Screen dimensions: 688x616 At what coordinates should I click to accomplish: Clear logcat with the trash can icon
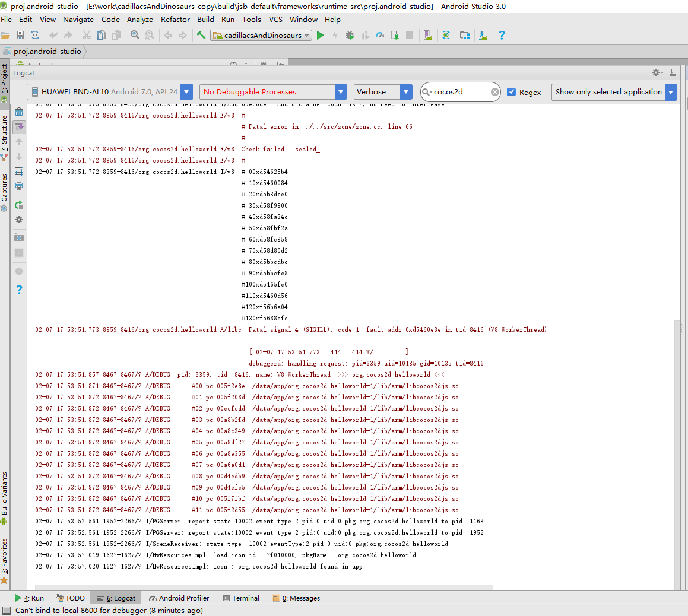coord(19,112)
